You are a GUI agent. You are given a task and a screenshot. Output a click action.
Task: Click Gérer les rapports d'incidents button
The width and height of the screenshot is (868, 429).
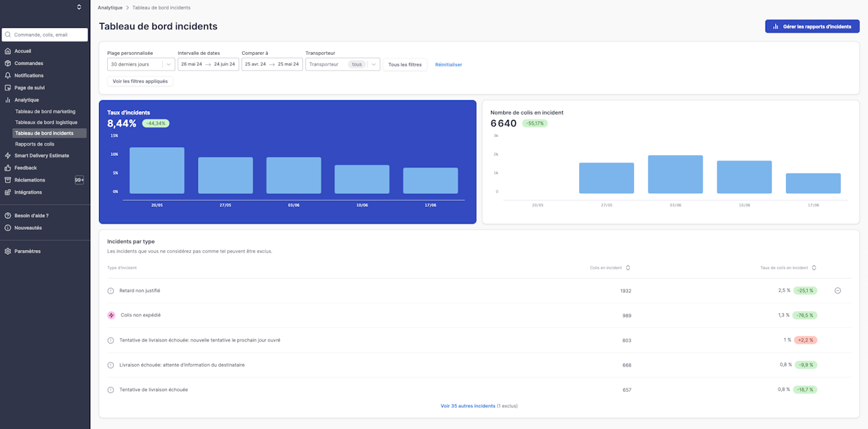click(812, 26)
